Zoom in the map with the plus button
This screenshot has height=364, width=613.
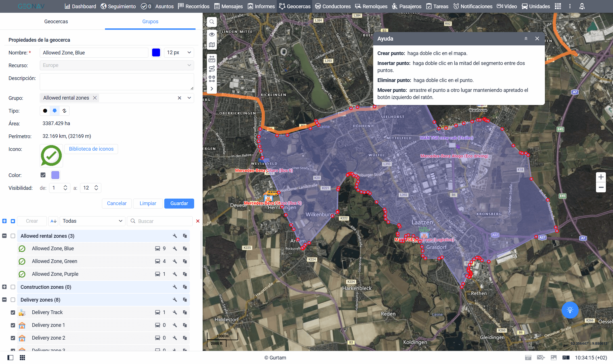click(x=601, y=177)
